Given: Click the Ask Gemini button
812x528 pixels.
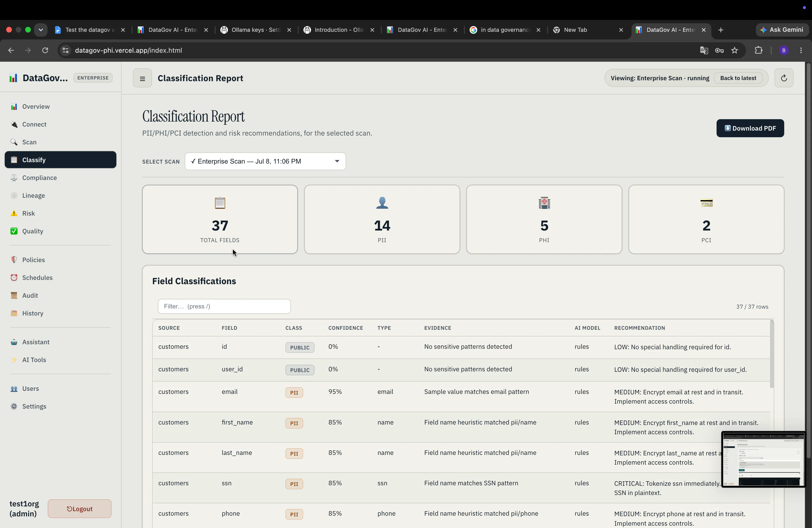Looking at the screenshot, I should click(x=782, y=30).
